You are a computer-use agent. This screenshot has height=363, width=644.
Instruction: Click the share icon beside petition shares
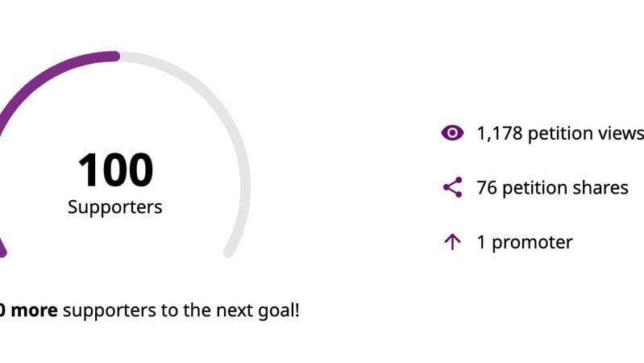pos(453,188)
